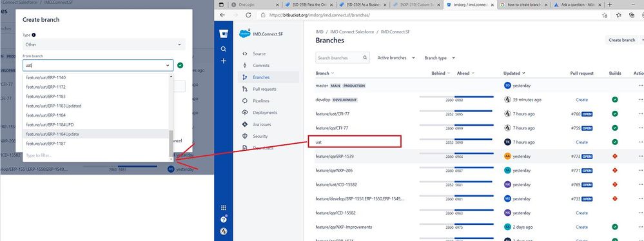The image size is (644, 241).
Task: Click the Security shield icon
Action: point(245,137)
